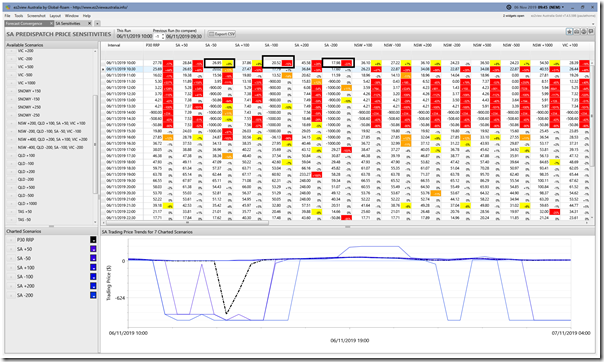This screenshot has height=362, width=604.
Task: Open the File menu
Action: pos(8,16)
